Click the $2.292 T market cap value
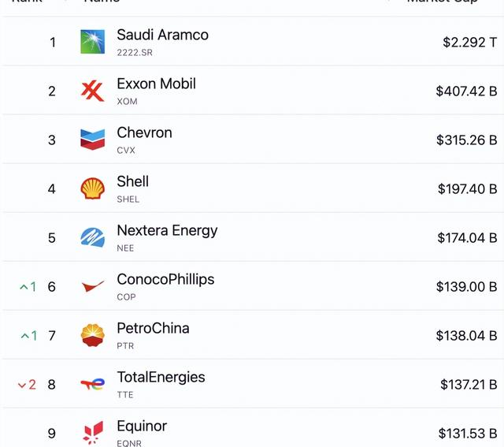 469,42
